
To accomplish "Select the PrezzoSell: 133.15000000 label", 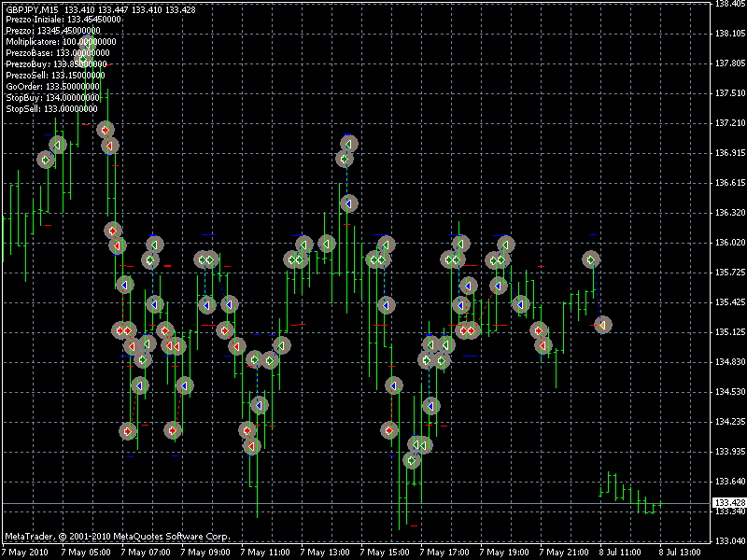I will point(55,76).
